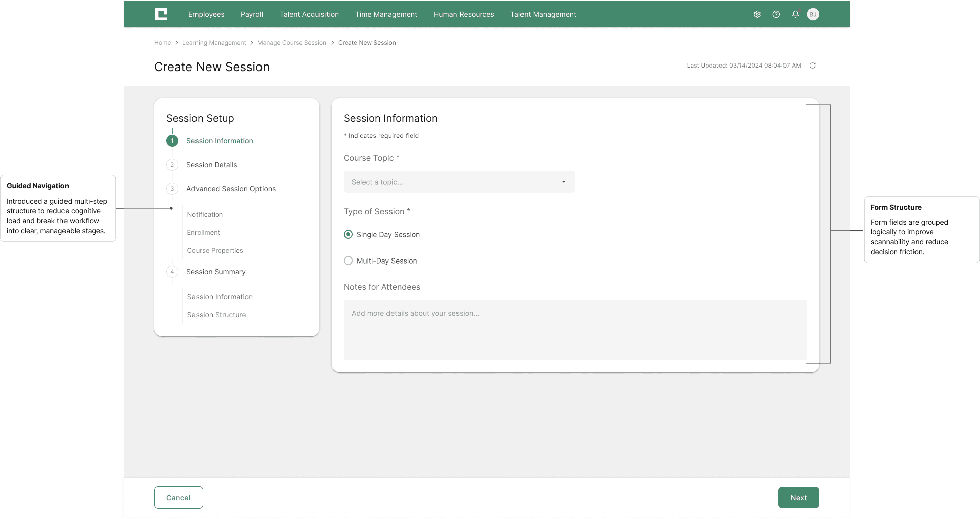Viewport: 980px width, 519px height.
Task: Click the refresh icon beside Last Updated
Action: pos(812,66)
